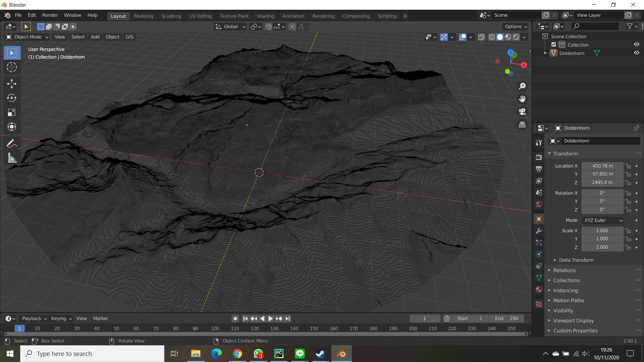Click the End frame 250 field
This screenshot has width=644, height=362.
pos(506,318)
